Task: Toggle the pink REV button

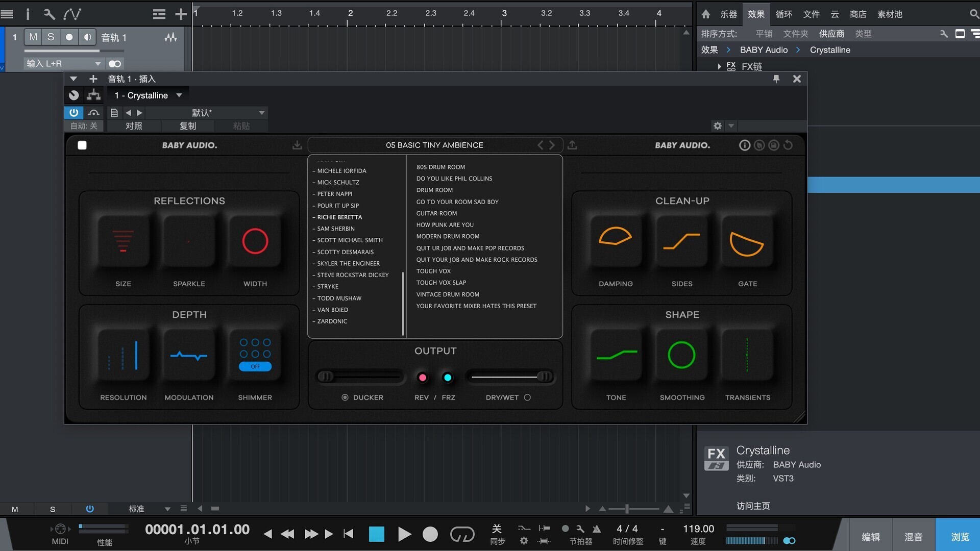Action: [422, 378]
